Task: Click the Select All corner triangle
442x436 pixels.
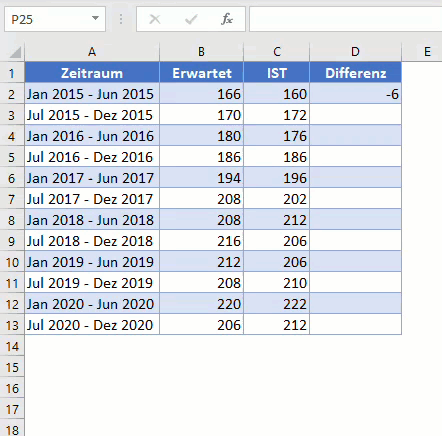Action: click(x=15, y=52)
